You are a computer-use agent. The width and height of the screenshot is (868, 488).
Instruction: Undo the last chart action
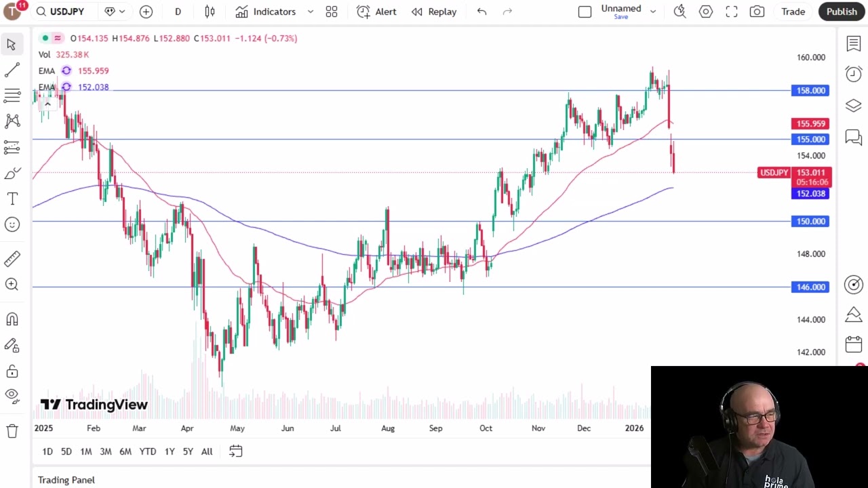click(481, 12)
